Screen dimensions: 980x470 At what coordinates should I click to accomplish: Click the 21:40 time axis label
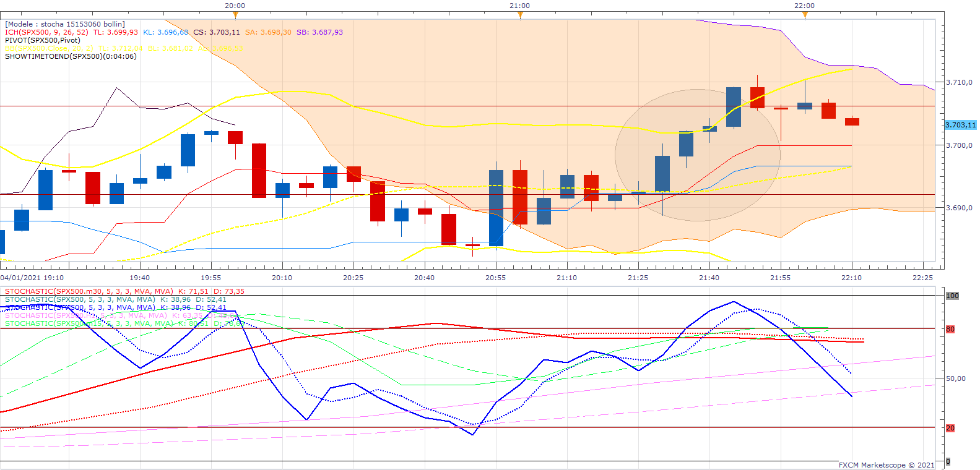[x=709, y=278]
